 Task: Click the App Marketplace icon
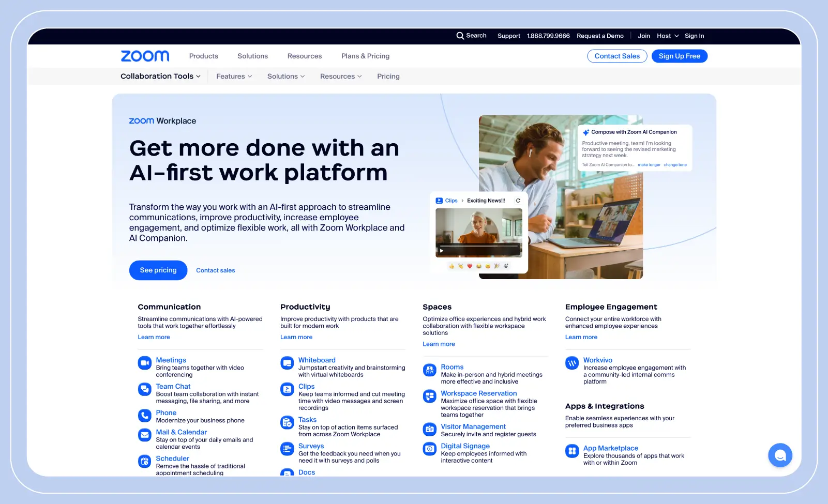tap(572, 451)
